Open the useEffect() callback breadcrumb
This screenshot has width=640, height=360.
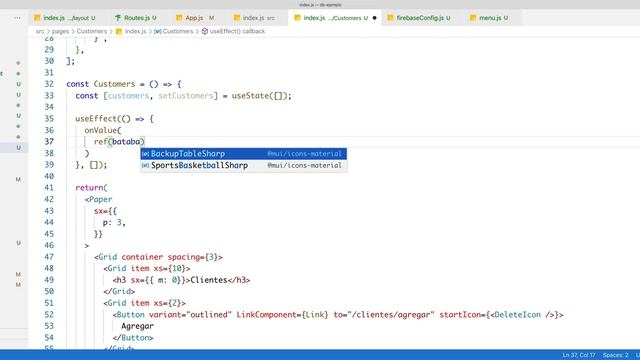click(233, 31)
